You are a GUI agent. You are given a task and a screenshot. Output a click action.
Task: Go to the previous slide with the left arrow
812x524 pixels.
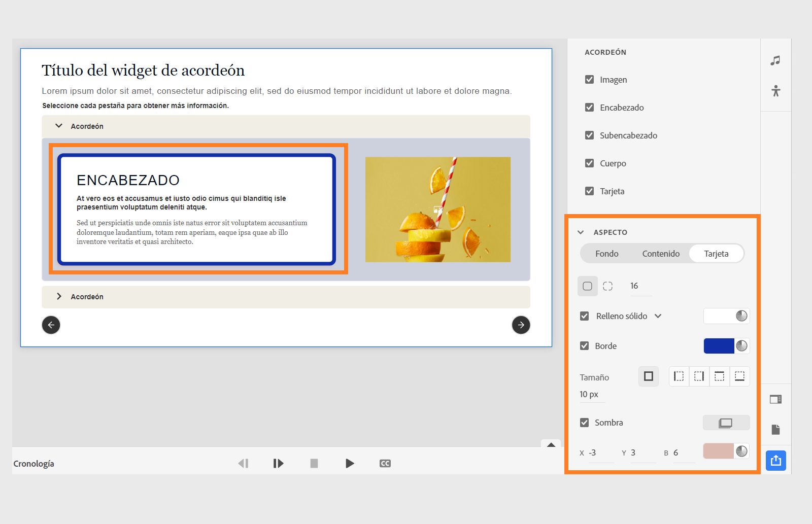(x=51, y=325)
